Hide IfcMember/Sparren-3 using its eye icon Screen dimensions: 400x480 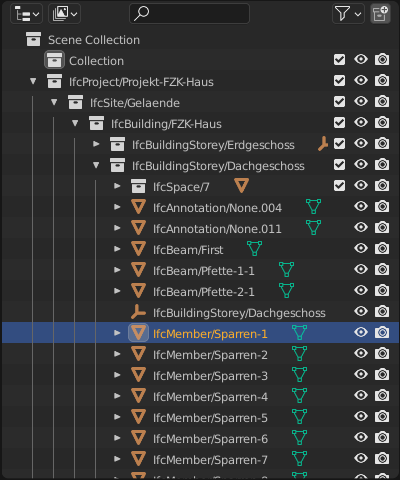pos(361,374)
